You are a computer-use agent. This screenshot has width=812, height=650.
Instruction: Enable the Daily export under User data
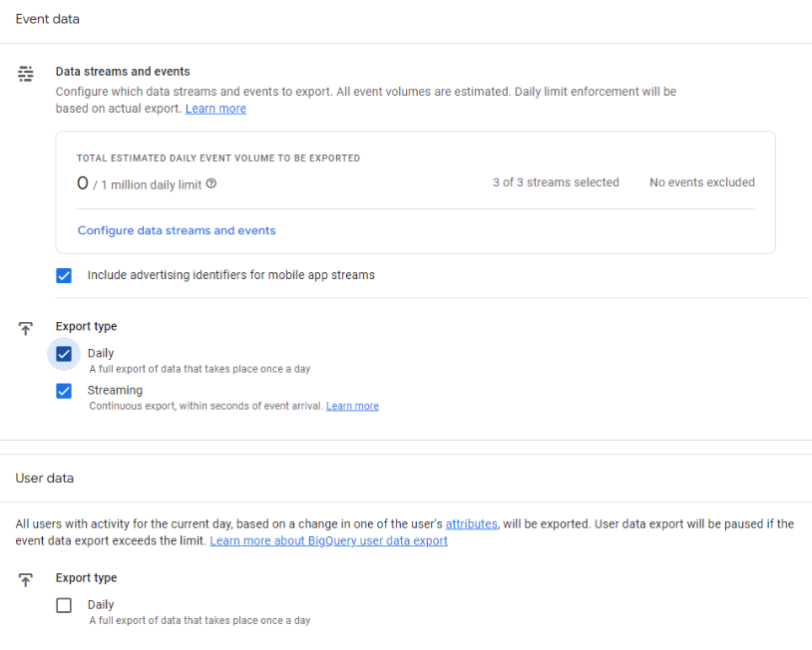click(x=64, y=605)
